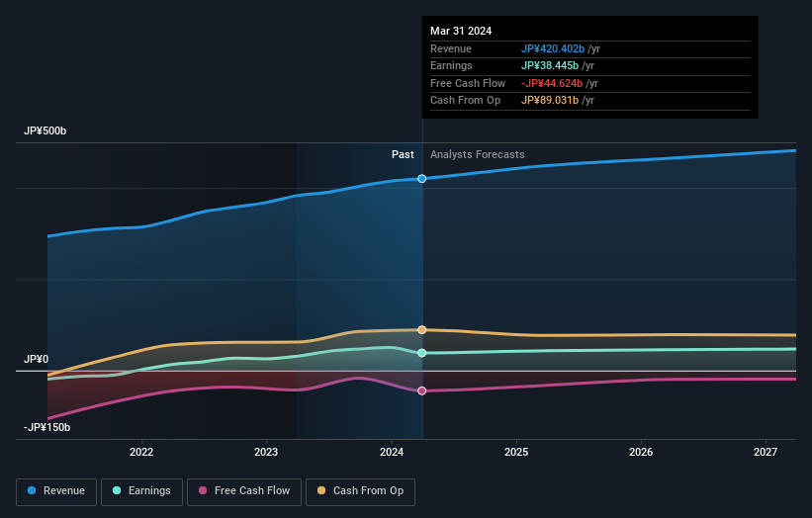This screenshot has height=518, width=812.
Task: Click the Mar 31 2024 tooltip date
Action: (461, 31)
